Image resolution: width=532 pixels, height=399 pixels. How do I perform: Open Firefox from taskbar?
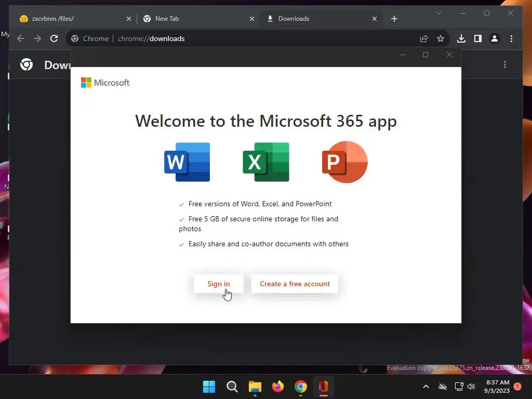coord(278,387)
